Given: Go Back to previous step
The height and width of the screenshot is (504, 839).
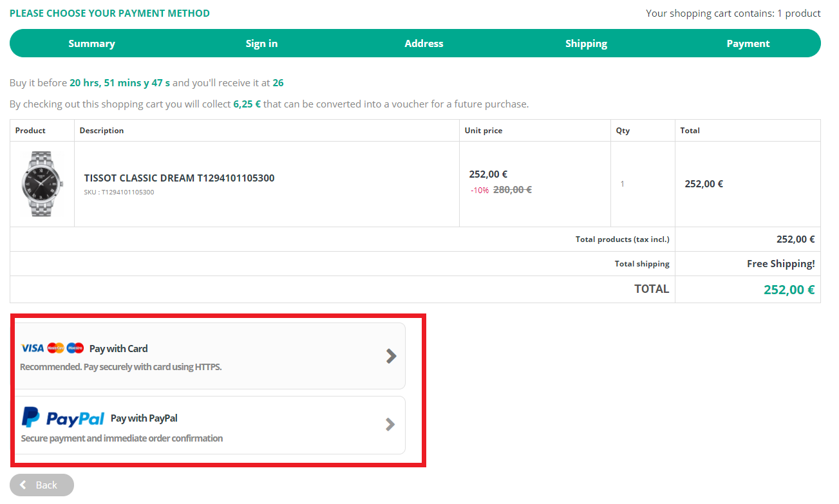Looking at the screenshot, I should 42,485.
